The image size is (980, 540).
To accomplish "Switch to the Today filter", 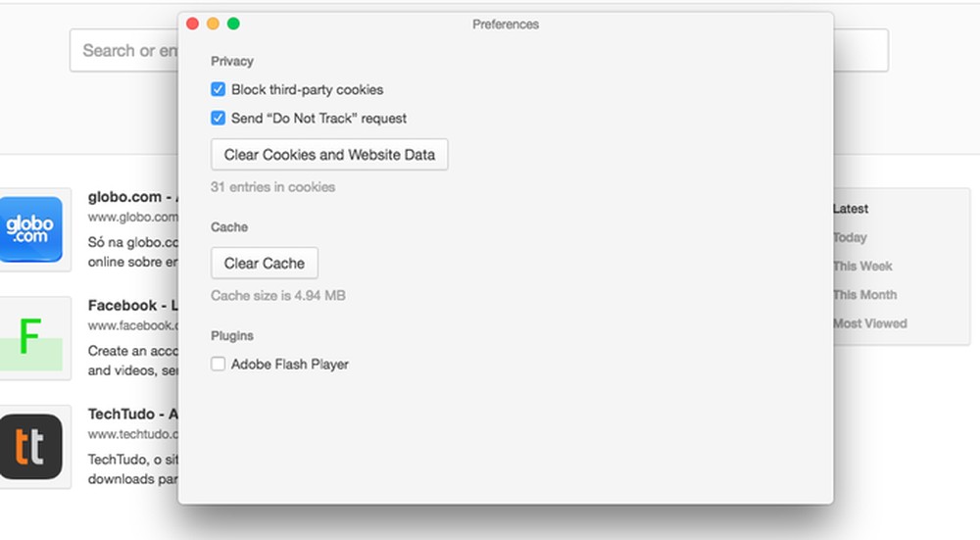I will 851,237.
